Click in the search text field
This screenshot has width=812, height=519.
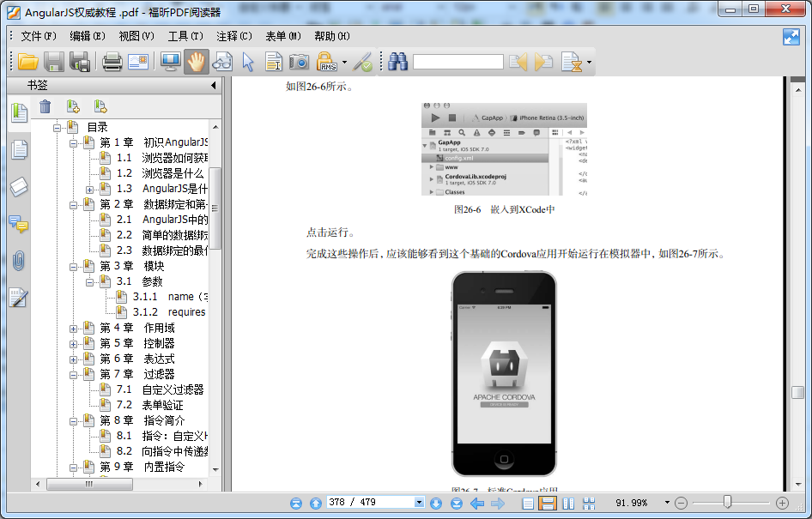458,62
